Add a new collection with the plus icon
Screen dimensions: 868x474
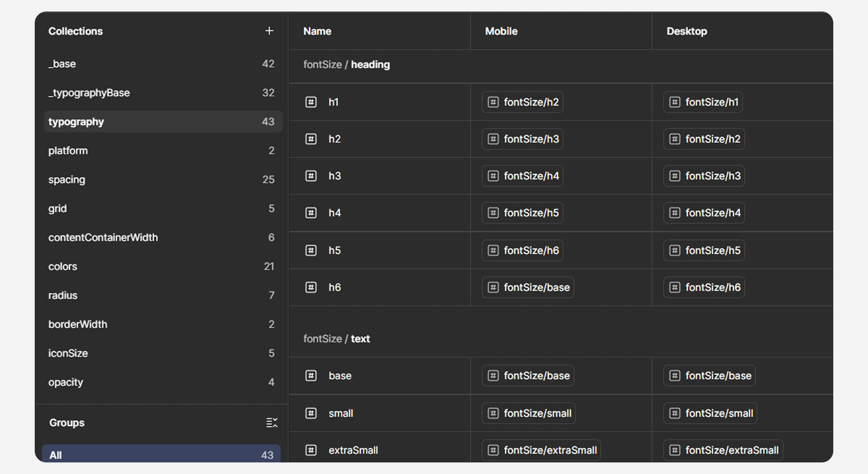(x=269, y=31)
